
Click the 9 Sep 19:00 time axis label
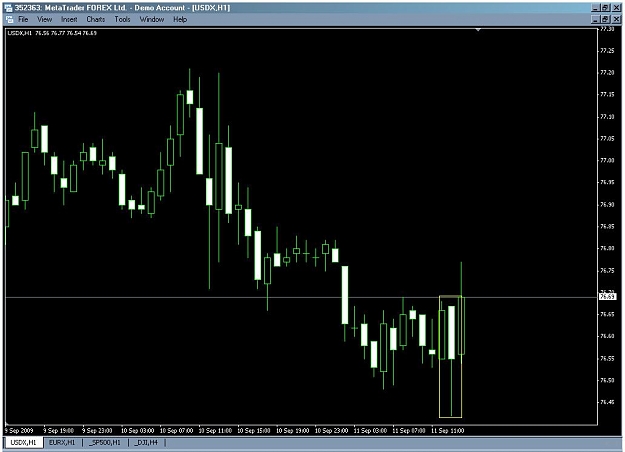click(59, 430)
